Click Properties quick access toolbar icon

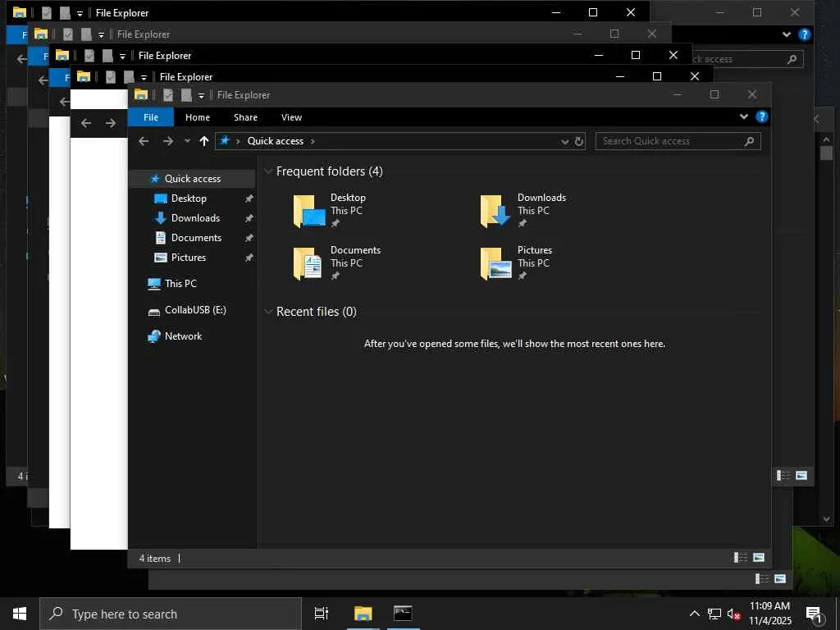tap(168, 95)
